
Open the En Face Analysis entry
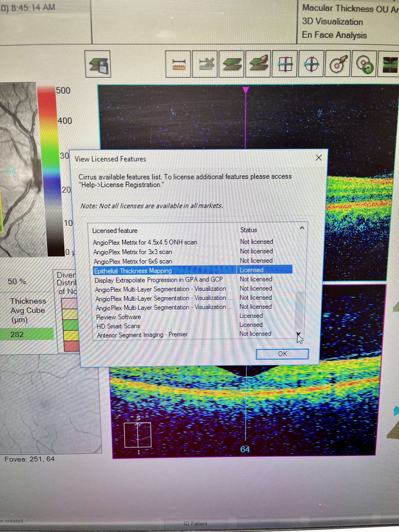click(334, 35)
